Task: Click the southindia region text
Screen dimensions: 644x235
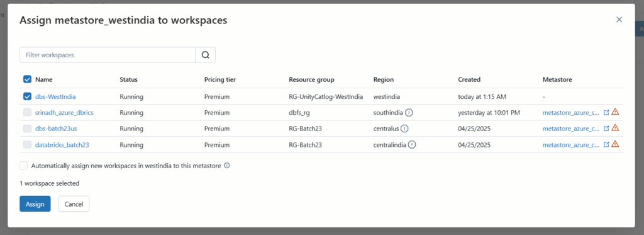Action: point(387,113)
